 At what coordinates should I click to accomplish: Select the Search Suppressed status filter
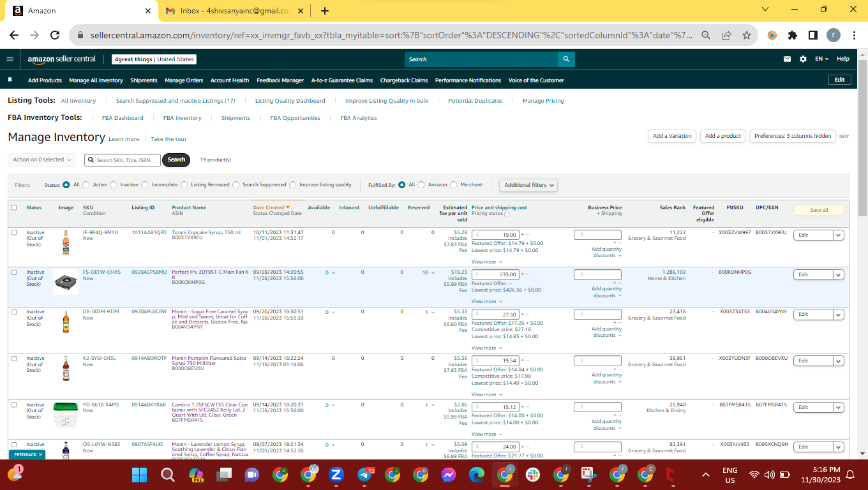point(236,185)
